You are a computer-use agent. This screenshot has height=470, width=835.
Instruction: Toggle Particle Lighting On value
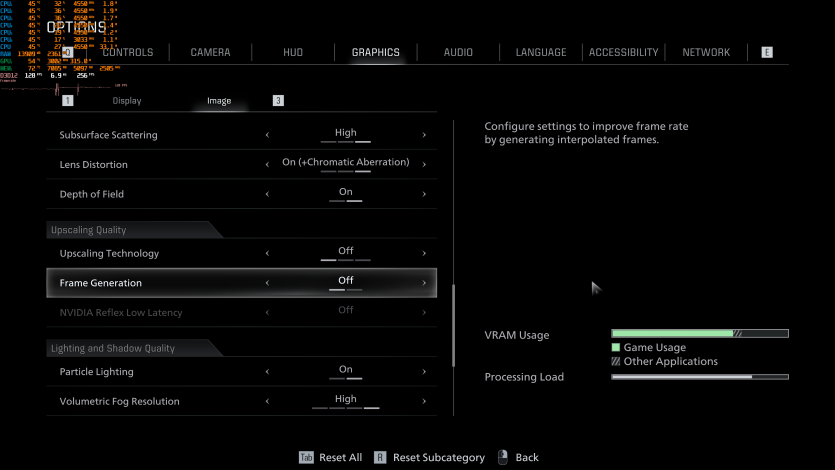pyautogui.click(x=345, y=370)
